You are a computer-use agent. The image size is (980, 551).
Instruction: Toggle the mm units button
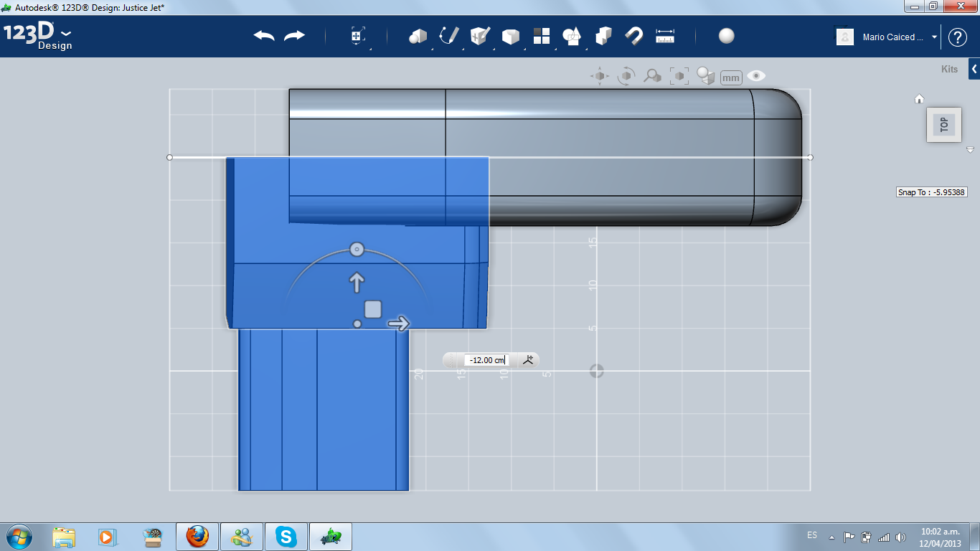click(x=731, y=77)
